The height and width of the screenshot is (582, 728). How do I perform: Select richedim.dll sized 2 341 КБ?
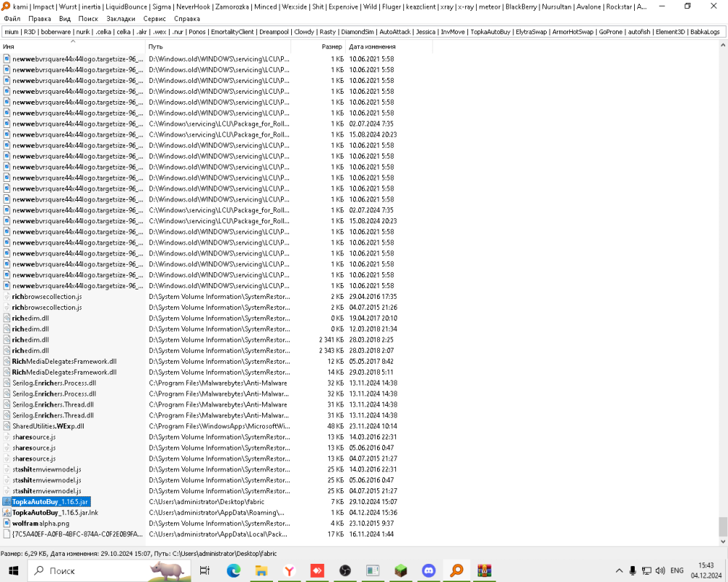point(31,340)
